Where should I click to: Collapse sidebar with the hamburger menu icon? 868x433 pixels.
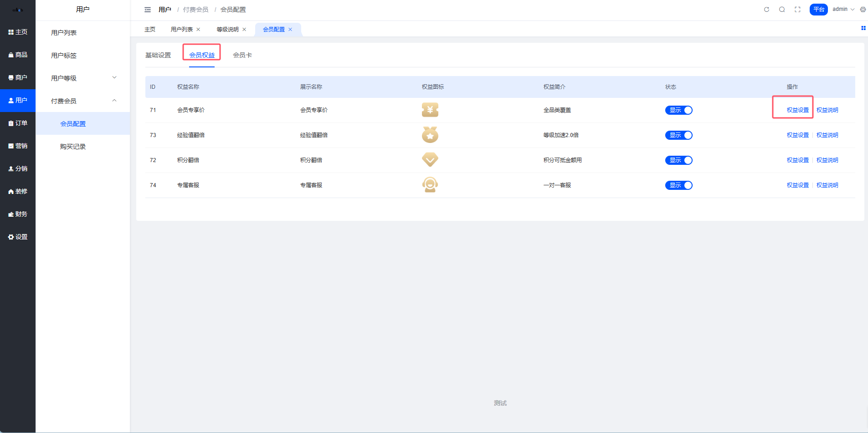[x=148, y=10]
